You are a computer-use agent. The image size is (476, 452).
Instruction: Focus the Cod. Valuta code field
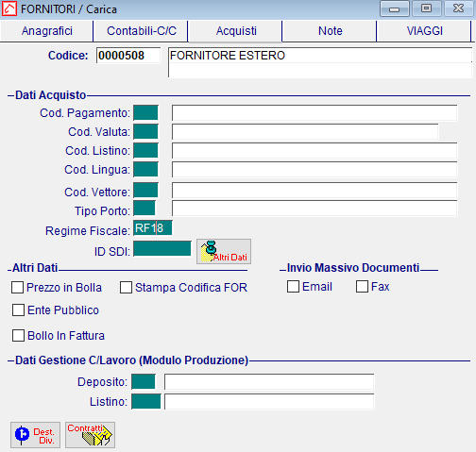point(145,131)
